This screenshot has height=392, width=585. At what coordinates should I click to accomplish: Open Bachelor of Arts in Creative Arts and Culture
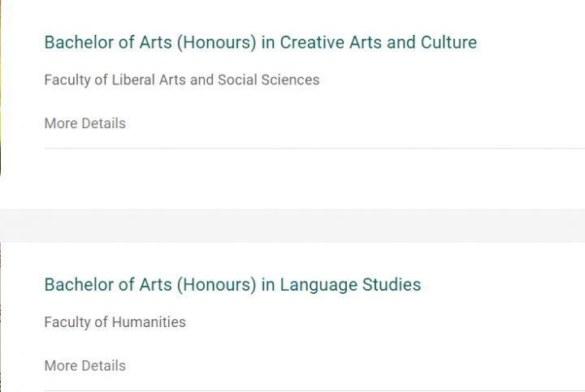click(260, 42)
